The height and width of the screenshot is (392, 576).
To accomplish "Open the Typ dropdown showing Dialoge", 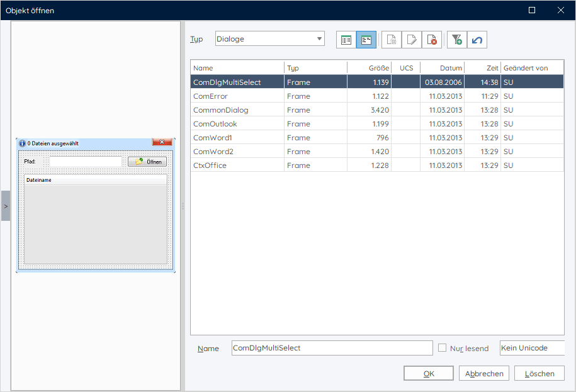I will click(269, 39).
